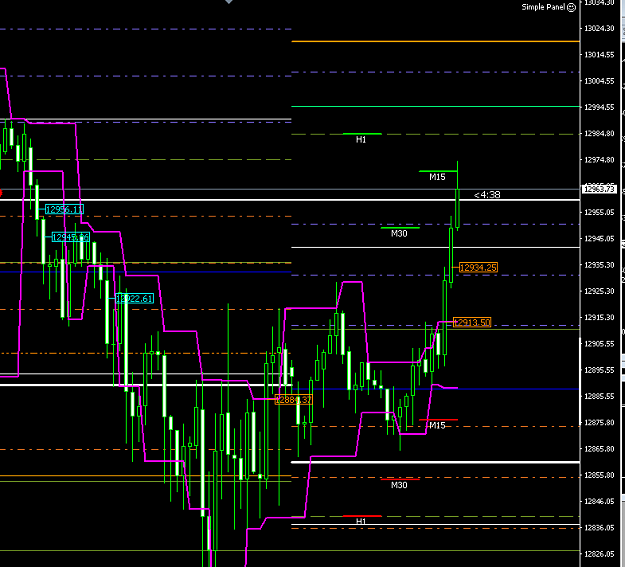This screenshot has width=625, height=567.
Task: Click 12925.30 on the price scale
Action: pos(599,291)
